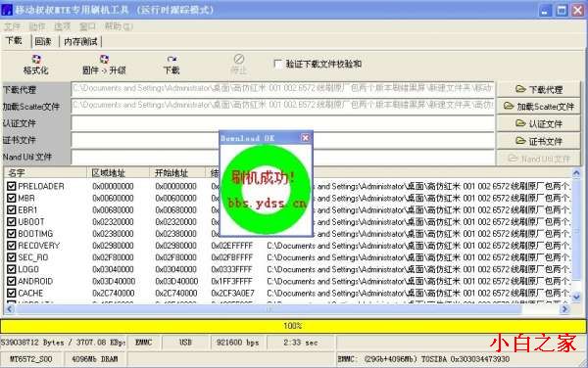
Task: Uncheck the RECOVERY partition checkbox
Action: point(11,246)
